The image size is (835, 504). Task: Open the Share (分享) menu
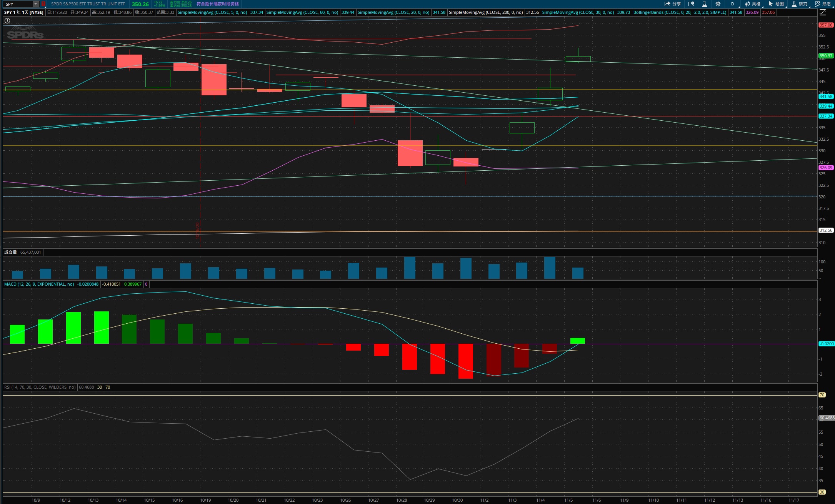pos(673,4)
